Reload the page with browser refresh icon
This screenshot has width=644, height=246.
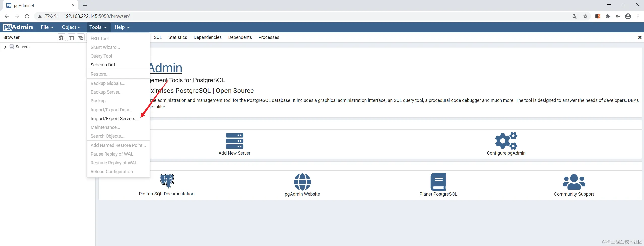click(27, 16)
